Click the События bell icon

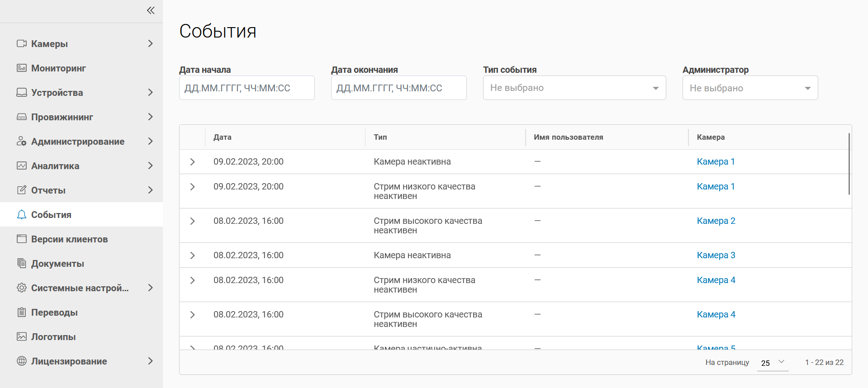pyautogui.click(x=22, y=214)
